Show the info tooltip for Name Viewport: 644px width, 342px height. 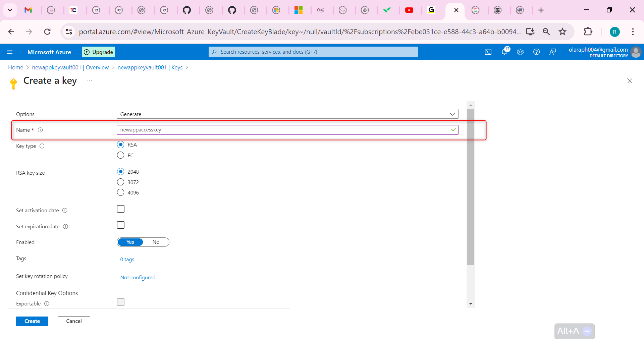(40, 130)
